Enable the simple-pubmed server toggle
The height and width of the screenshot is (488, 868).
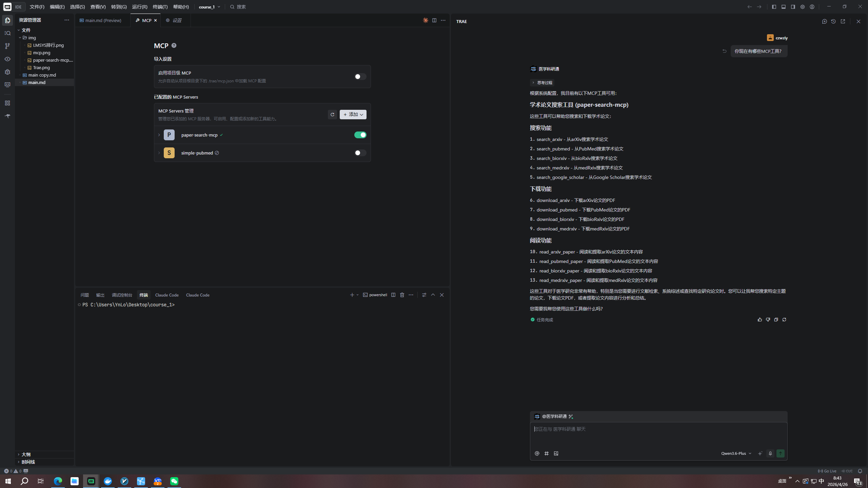click(360, 153)
